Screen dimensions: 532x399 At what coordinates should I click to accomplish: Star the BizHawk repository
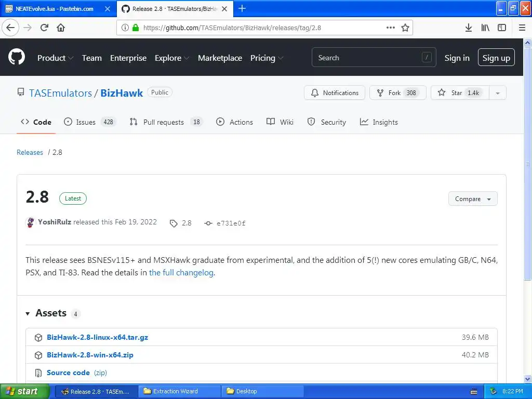tap(460, 92)
